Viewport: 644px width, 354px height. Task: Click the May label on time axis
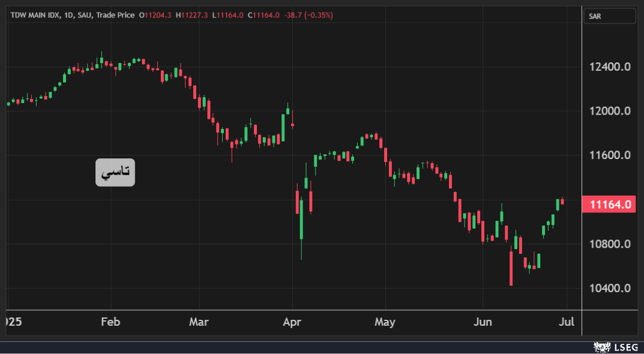pos(385,322)
